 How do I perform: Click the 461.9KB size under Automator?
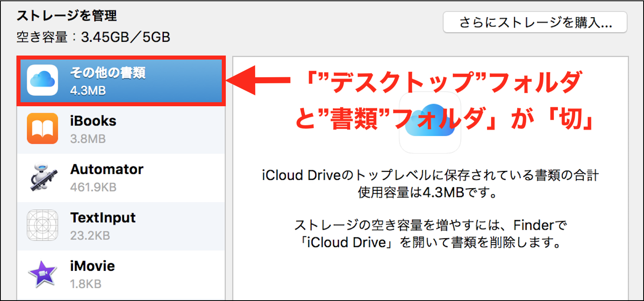coord(93,187)
